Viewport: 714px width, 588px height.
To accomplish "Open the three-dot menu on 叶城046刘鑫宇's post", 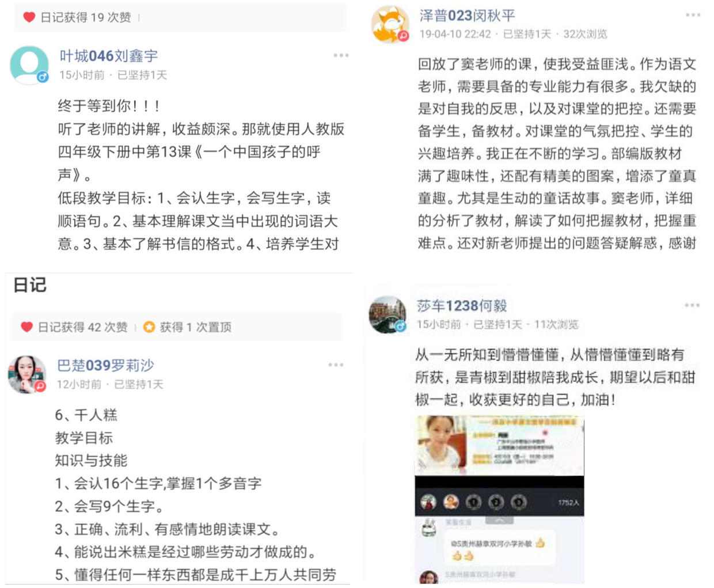I will click(x=341, y=55).
